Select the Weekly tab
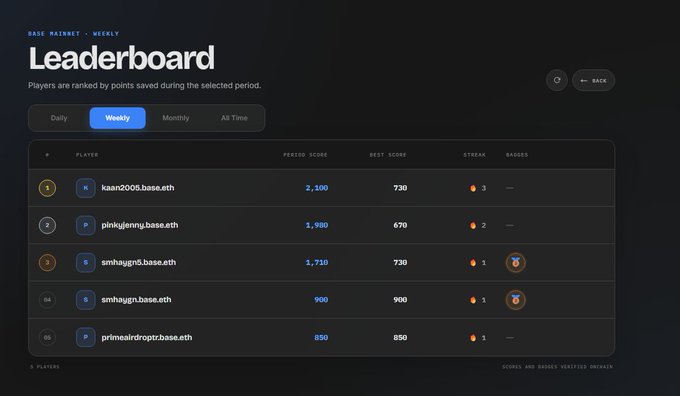680x396 pixels. pyautogui.click(x=118, y=118)
